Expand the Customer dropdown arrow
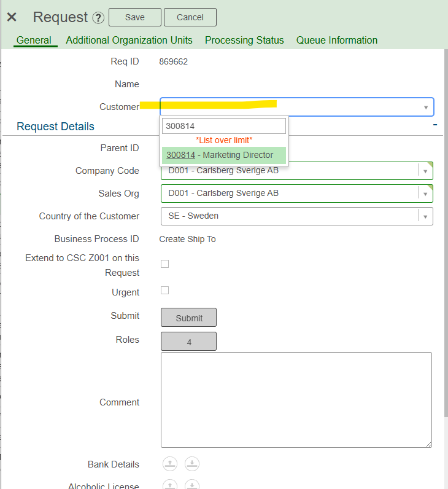 pos(426,108)
